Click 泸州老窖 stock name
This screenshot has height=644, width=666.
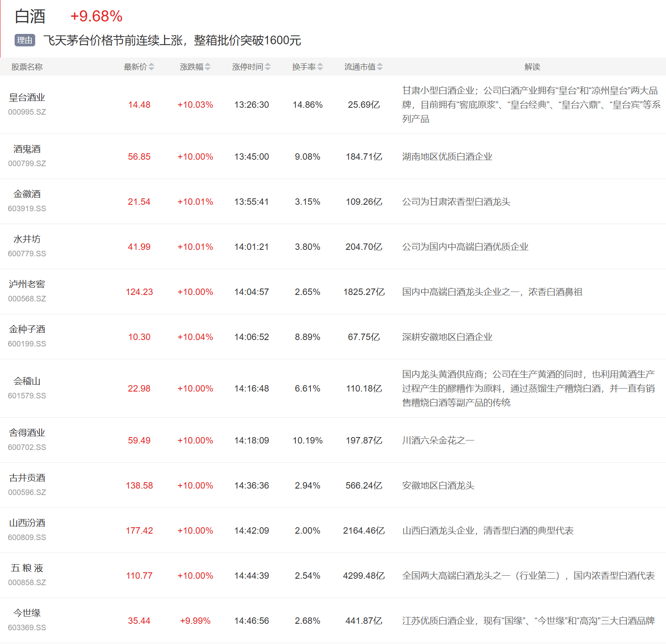[x=27, y=285]
